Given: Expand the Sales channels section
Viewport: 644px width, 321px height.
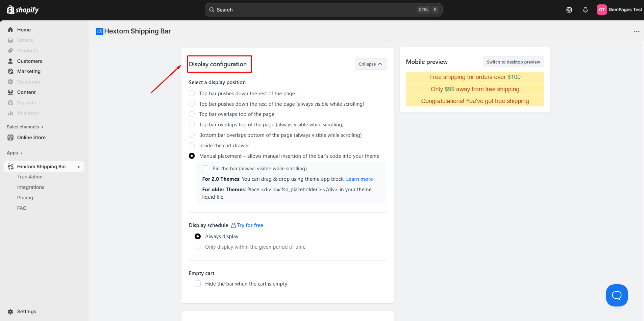Looking at the screenshot, I should 25,127.
